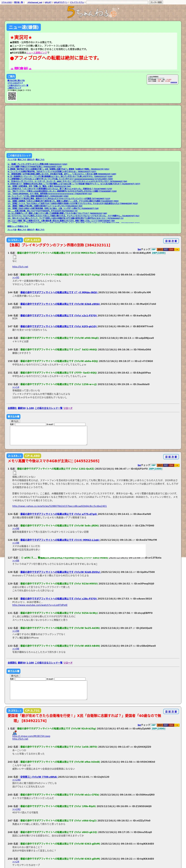Click リロード under ブレイキングダウン thread
This screenshot has height=868, width=186.
pyautogui.click(x=68, y=408)
